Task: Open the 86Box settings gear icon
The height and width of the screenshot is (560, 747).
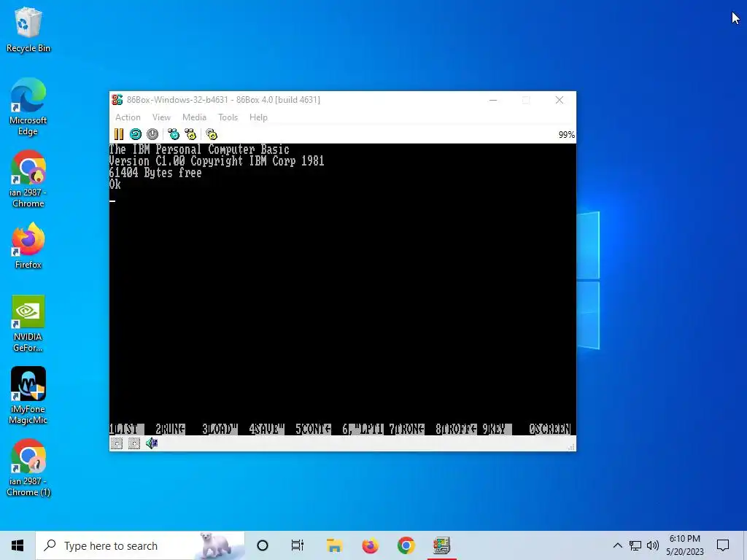Action: pos(212,134)
